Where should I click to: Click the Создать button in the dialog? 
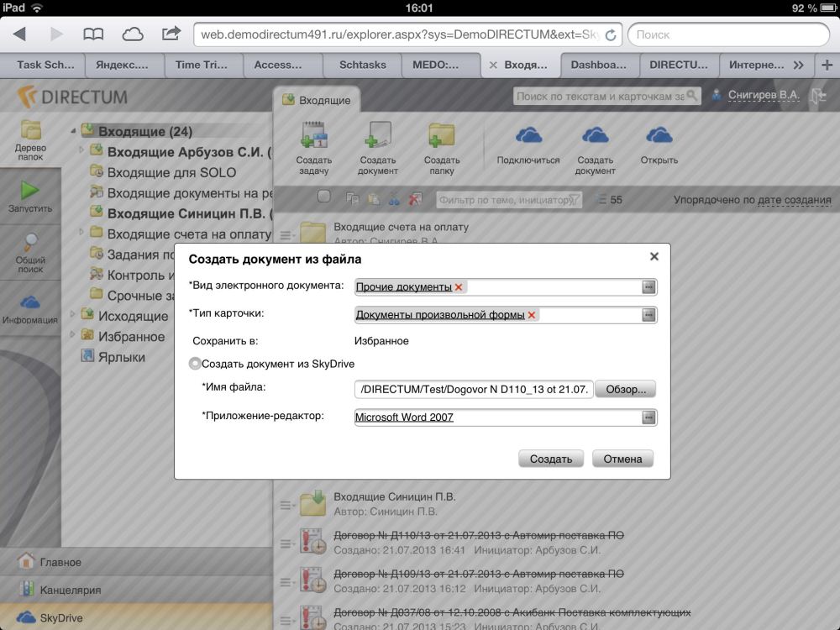pos(551,459)
